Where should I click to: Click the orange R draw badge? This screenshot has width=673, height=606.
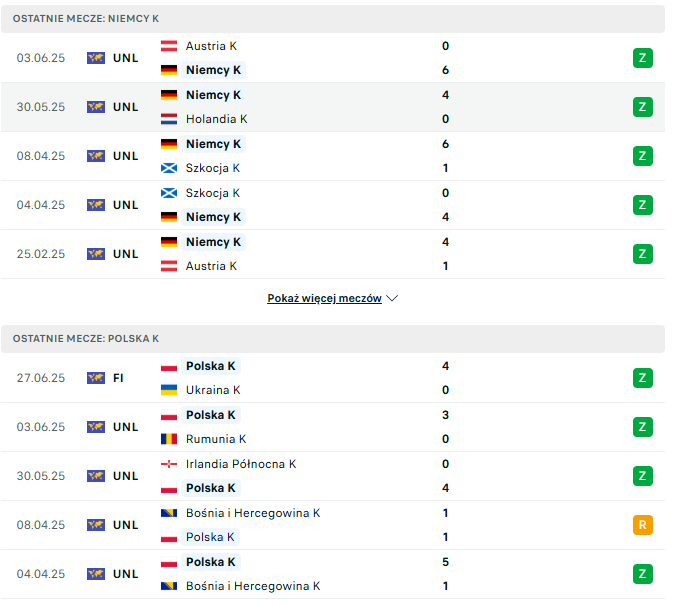coord(643,525)
